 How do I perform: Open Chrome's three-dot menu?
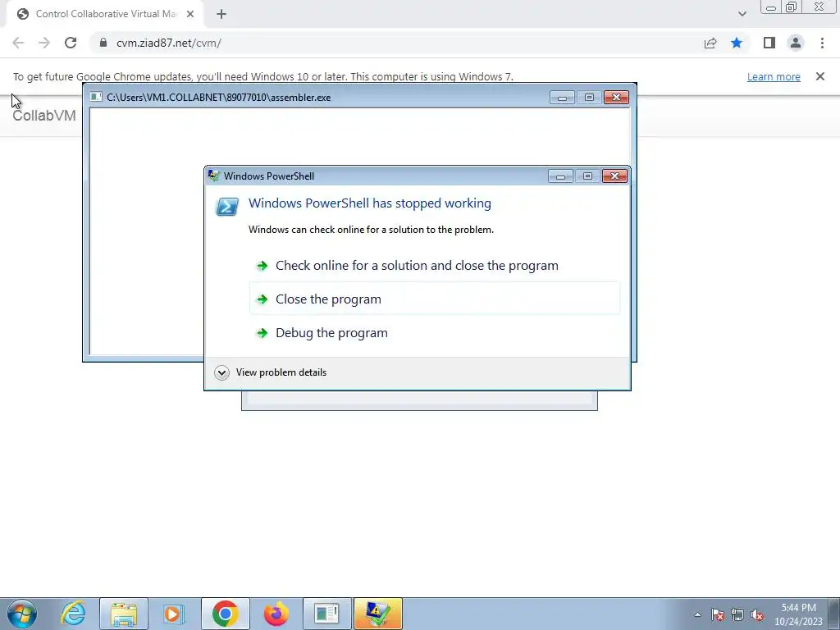point(822,43)
